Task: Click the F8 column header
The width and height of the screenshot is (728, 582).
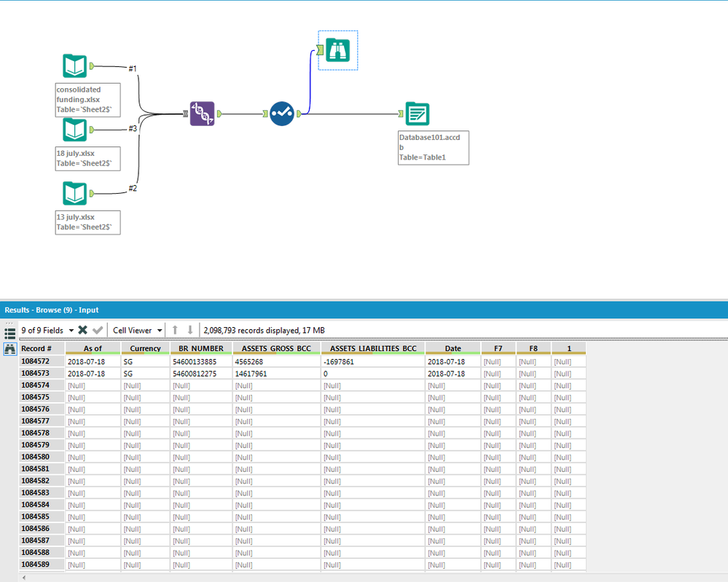Action: [533, 349]
